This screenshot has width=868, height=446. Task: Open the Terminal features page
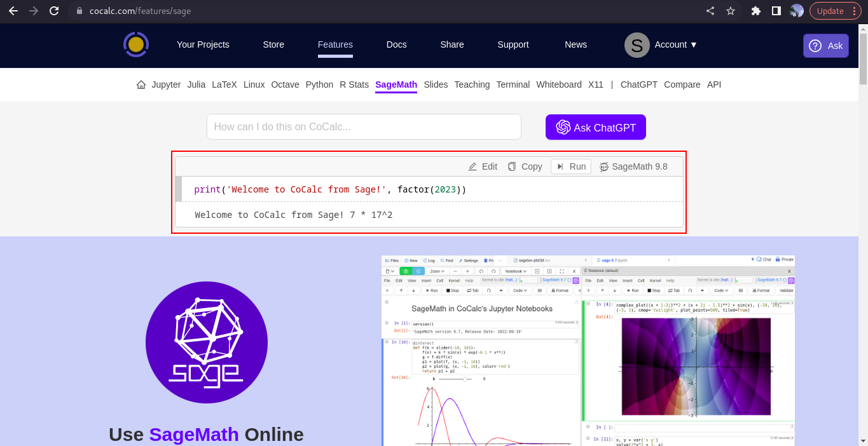coord(513,84)
